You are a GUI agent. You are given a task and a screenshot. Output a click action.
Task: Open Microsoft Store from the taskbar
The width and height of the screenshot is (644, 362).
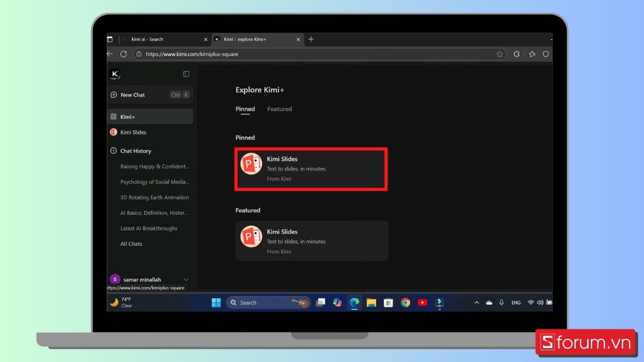point(389,302)
